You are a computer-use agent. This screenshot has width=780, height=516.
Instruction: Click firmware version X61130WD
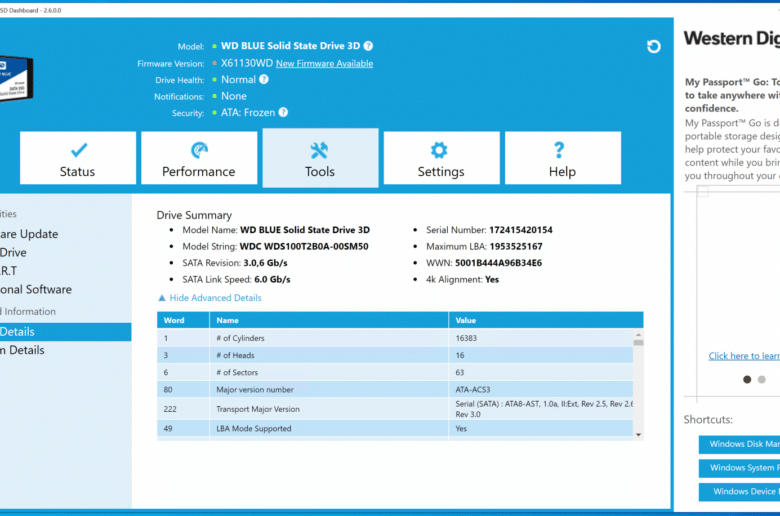[x=247, y=63]
